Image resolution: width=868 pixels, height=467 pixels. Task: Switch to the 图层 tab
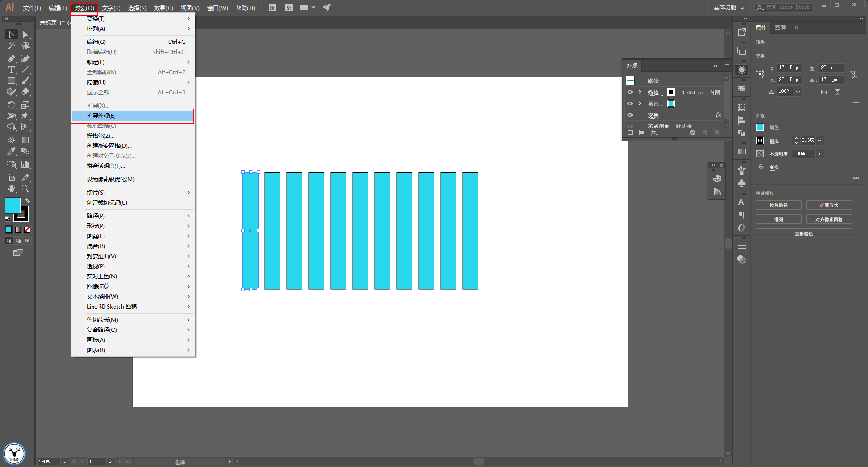781,28
